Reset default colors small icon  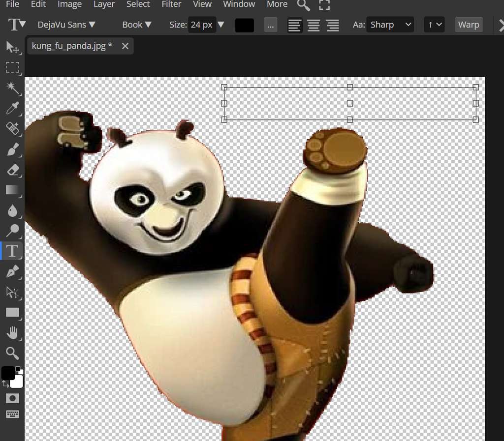[x=19, y=370]
